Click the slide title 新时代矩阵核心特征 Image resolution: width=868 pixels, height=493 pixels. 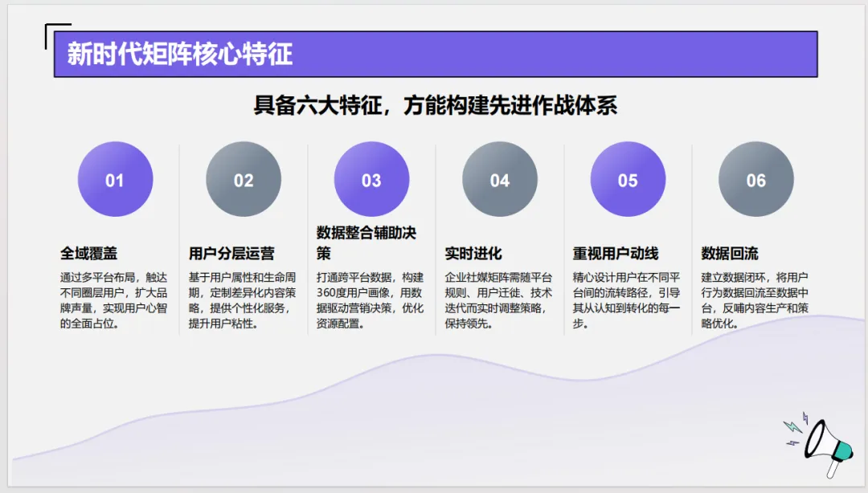pos(180,55)
